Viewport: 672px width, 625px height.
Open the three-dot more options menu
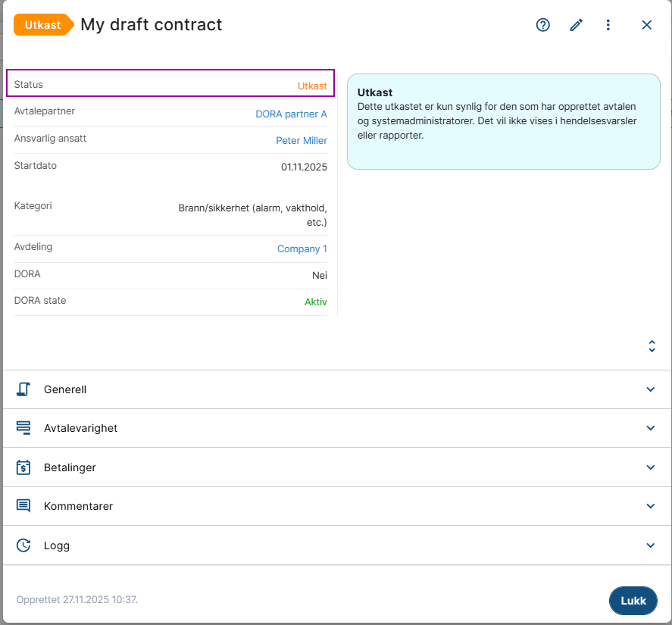(608, 25)
